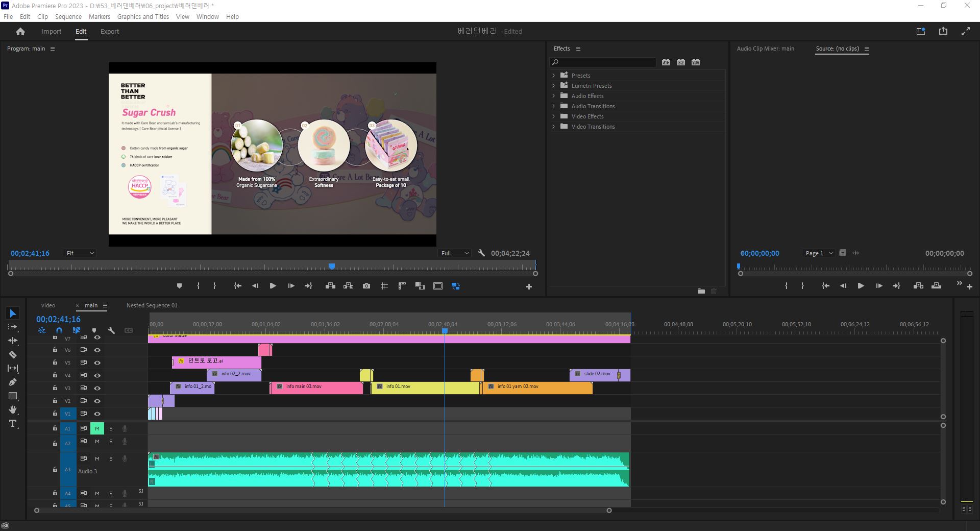This screenshot has height=531, width=980.
Task: Go to In point in Program monitor
Action: pyautogui.click(x=237, y=286)
